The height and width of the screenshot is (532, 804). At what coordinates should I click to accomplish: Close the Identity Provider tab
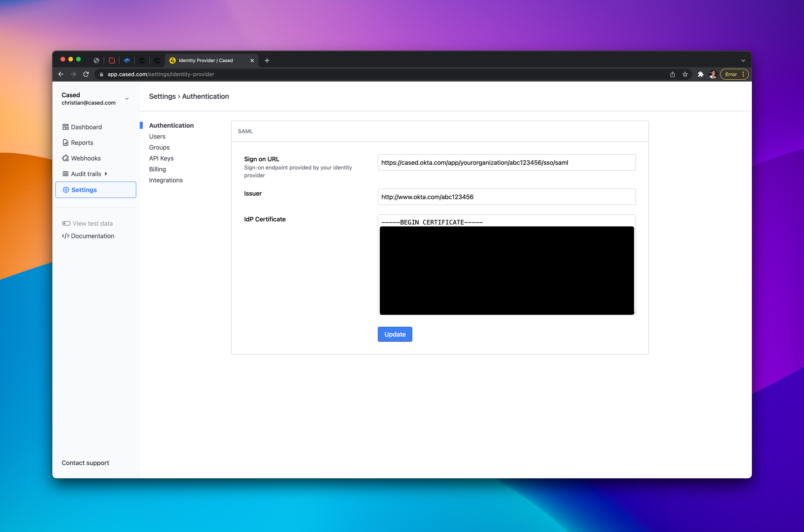tap(252, 60)
